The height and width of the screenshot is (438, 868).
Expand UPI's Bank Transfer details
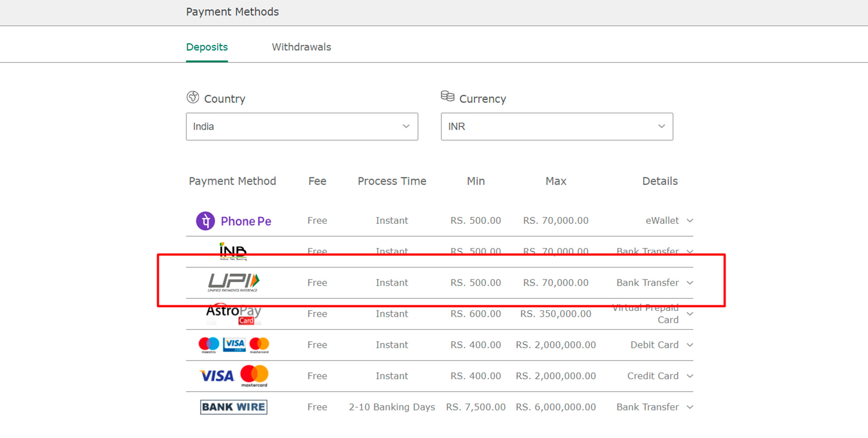click(x=689, y=283)
